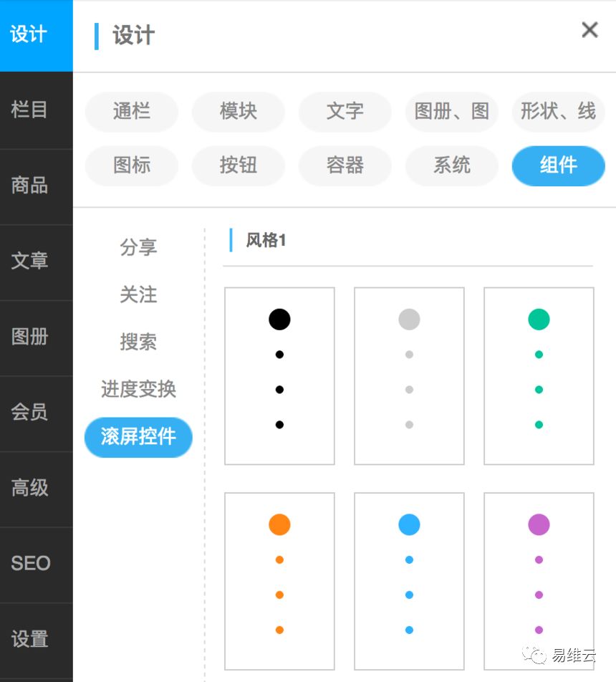Open the 分享 component list item
This screenshot has width=616, height=682.
pyautogui.click(x=138, y=247)
